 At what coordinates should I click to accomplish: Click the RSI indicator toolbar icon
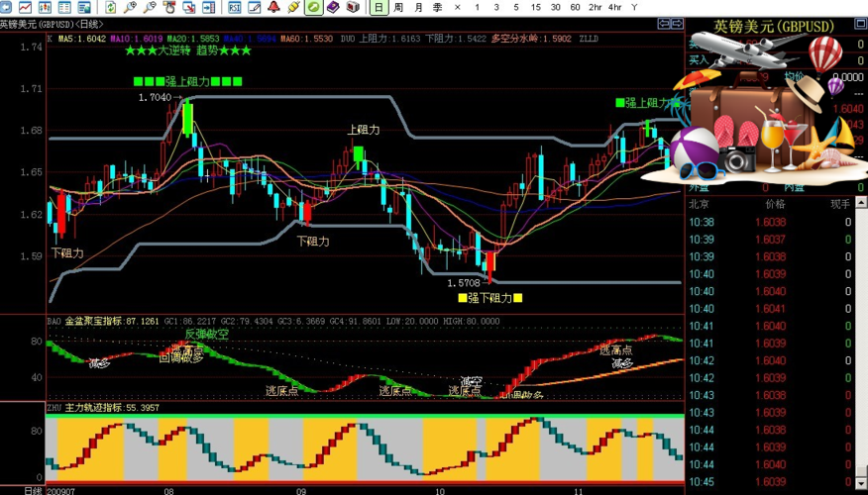tap(235, 7)
